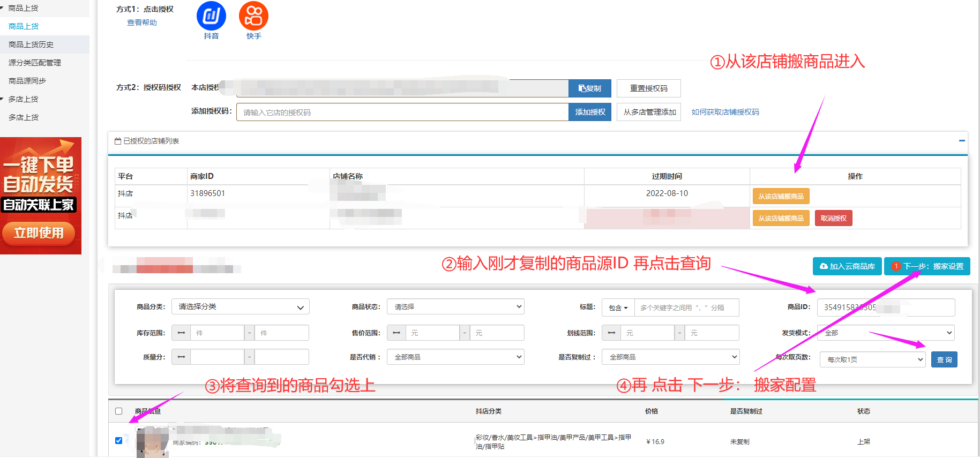Open the 商品分类 category dropdown
The width and height of the screenshot is (980, 458).
click(240, 306)
